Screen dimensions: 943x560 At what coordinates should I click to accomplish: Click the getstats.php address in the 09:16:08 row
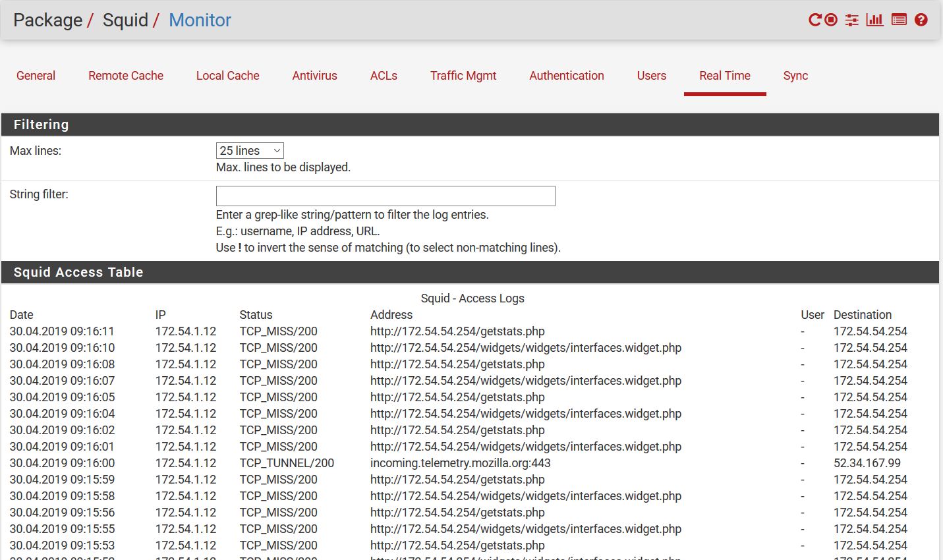click(x=457, y=364)
